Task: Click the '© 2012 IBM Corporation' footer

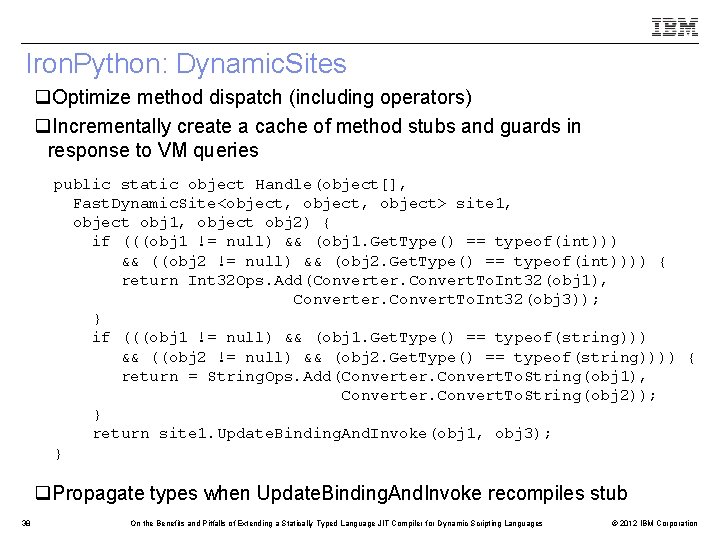Action: 654,523
